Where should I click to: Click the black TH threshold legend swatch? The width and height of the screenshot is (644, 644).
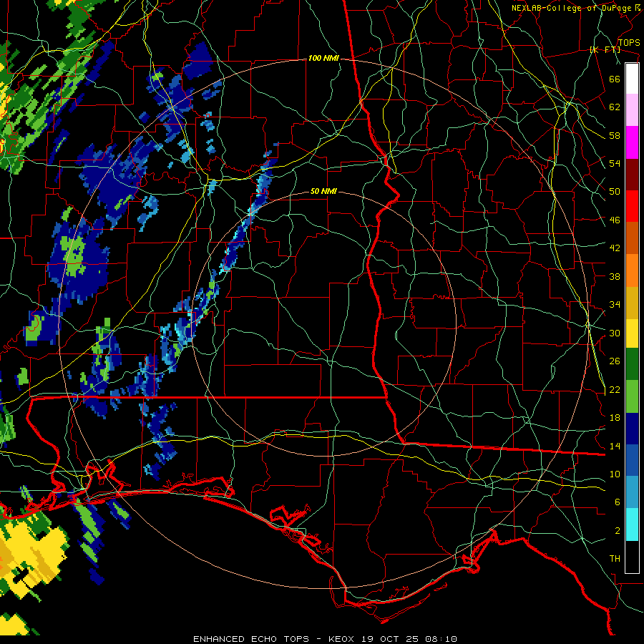pyautogui.click(x=632, y=557)
